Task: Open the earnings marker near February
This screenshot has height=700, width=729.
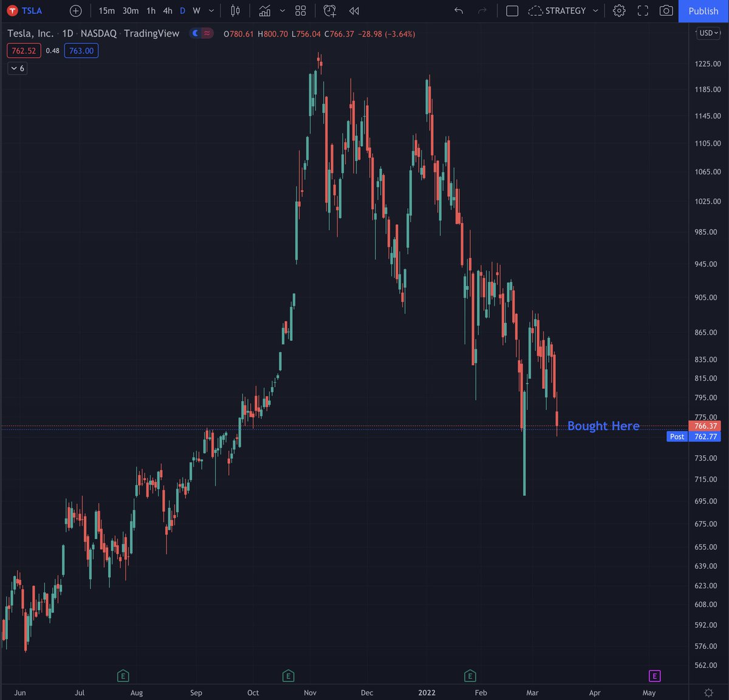Action: click(470, 676)
